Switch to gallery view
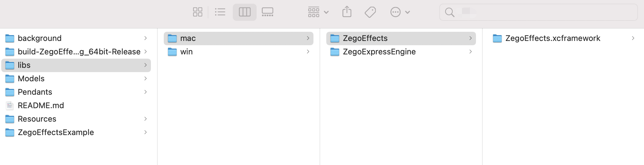Viewport: 644px width, 165px height. tap(268, 12)
